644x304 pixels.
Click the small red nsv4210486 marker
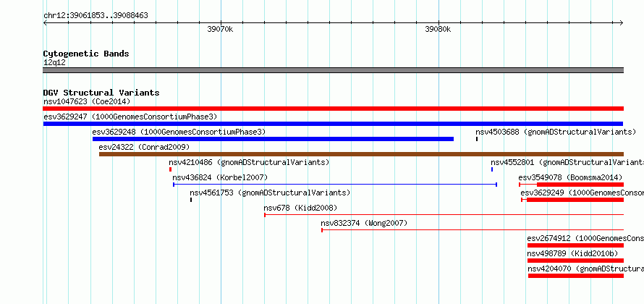[170, 169]
